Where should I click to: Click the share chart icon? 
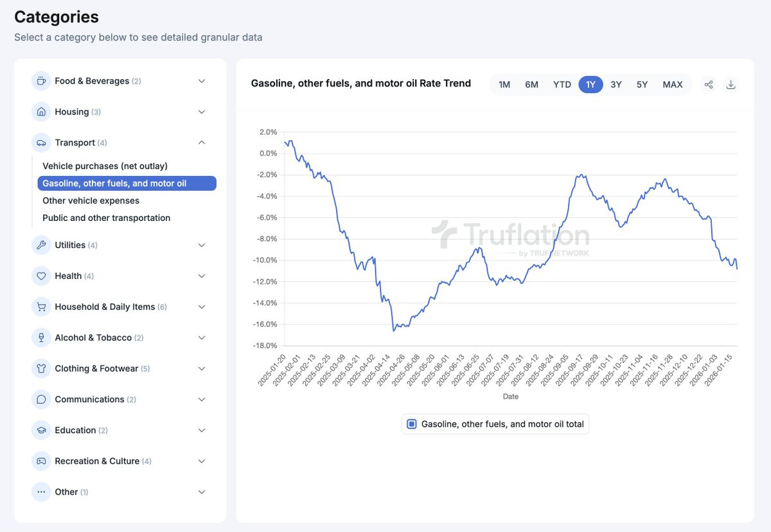[709, 84]
